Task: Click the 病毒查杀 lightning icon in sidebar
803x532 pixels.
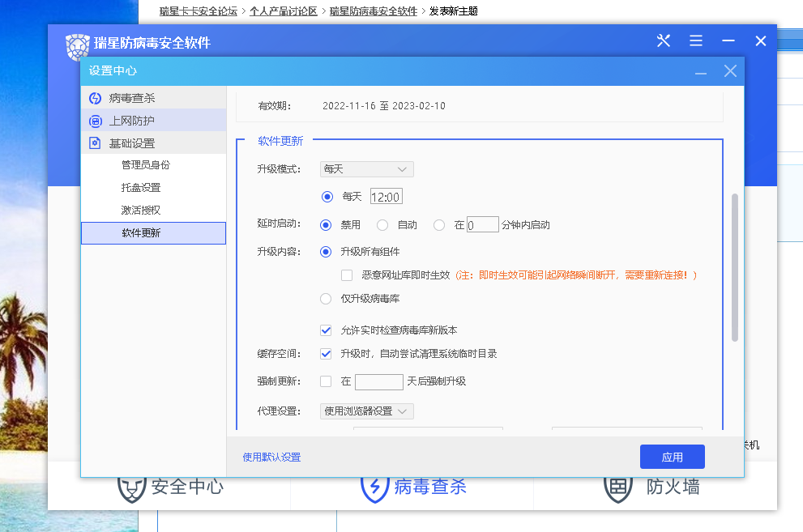Action: coord(96,98)
